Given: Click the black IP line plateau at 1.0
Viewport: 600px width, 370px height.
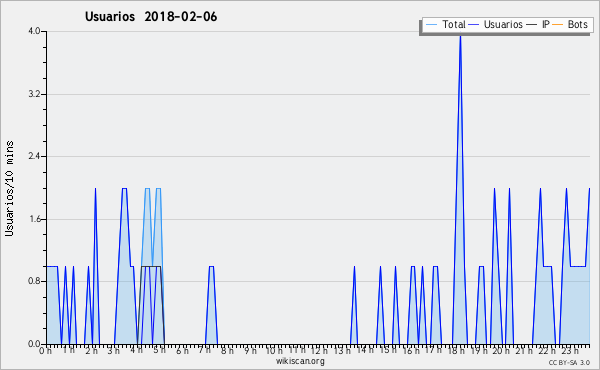Looking at the screenshot, I should tap(151, 266).
